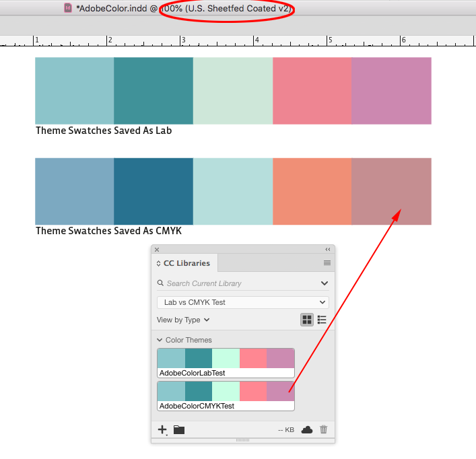Viewport: 476px width, 459px height.
Task: Click the search magnifier icon
Action: 160,283
